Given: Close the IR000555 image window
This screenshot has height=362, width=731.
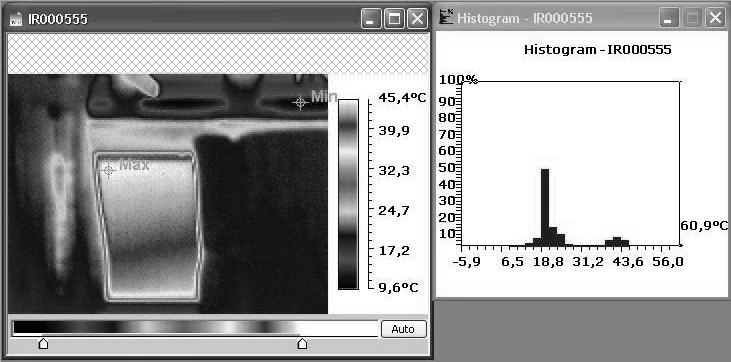Looking at the screenshot, I should tap(417, 19).
